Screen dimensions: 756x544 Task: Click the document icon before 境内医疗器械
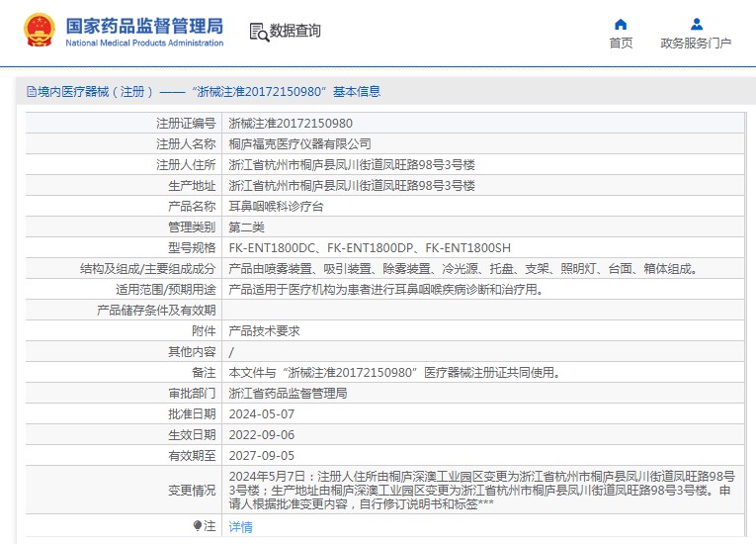click(x=32, y=91)
